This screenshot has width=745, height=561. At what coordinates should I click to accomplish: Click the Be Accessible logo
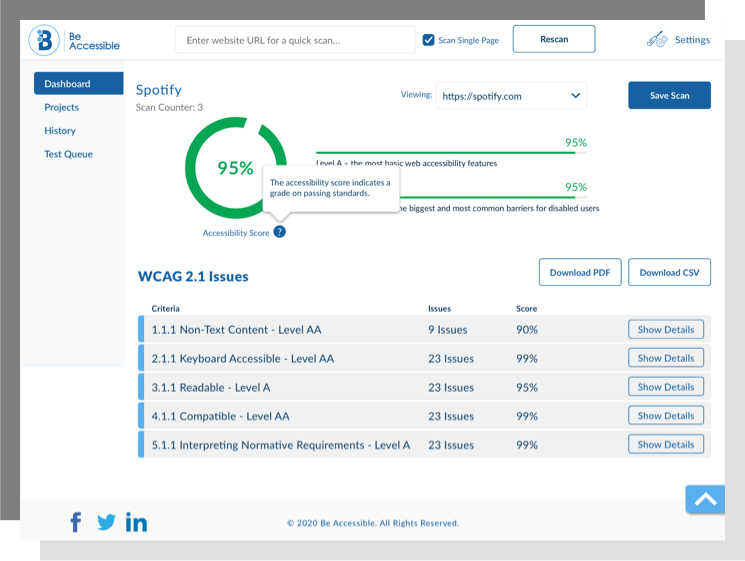click(x=74, y=40)
